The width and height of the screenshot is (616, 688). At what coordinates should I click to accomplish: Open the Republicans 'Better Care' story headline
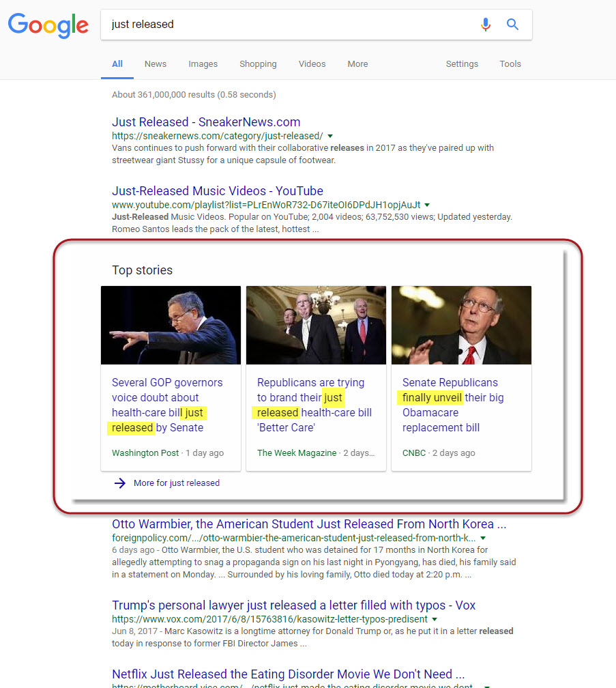tap(314, 405)
